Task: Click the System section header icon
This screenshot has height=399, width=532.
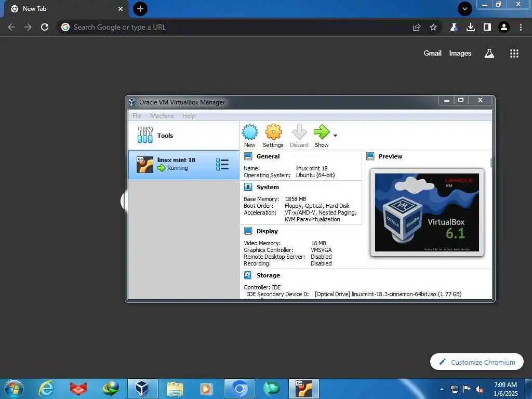Action: [248, 187]
